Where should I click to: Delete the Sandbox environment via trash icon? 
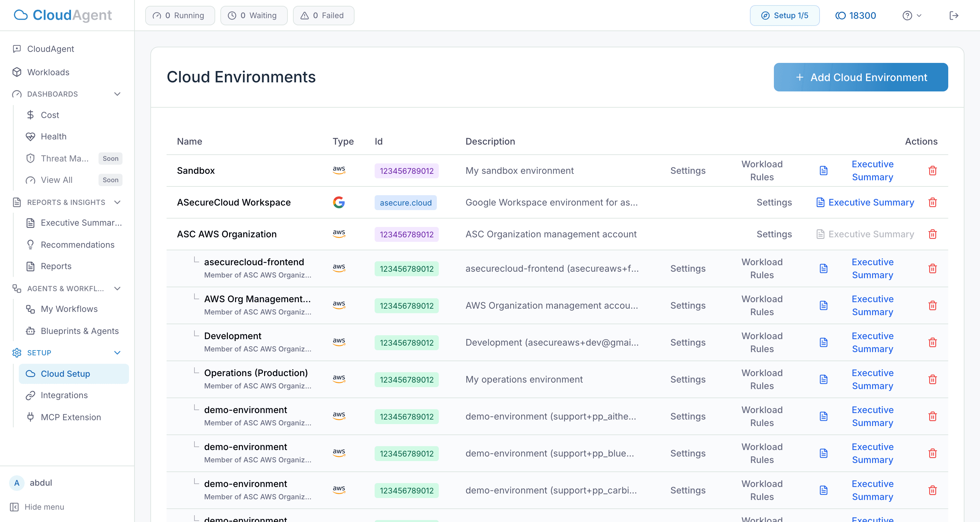click(932, 171)
